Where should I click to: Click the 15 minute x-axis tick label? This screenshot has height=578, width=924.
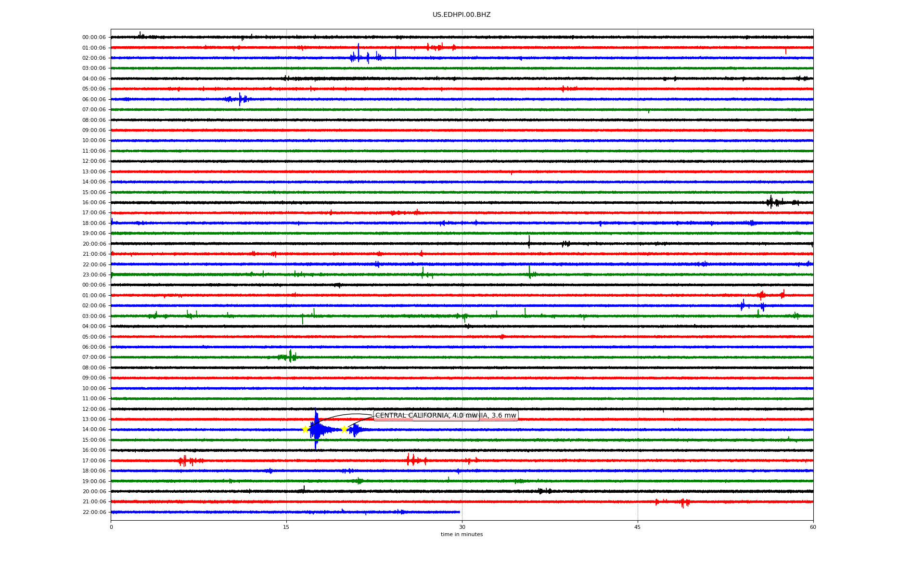286,527
